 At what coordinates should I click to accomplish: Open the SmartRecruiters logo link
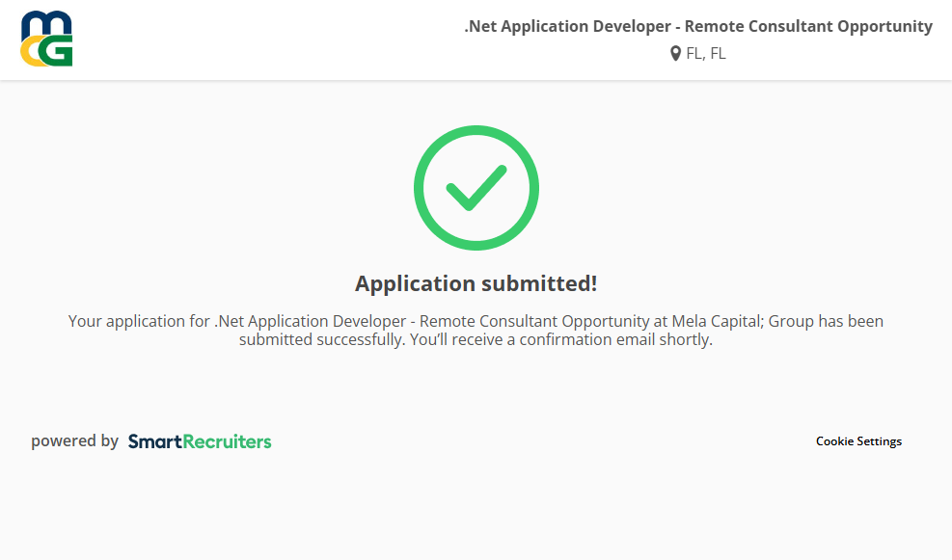[200, 441]
